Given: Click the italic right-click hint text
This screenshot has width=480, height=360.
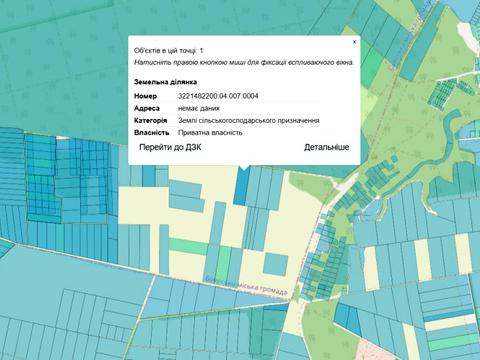Looking at the screenshot, I should (x=244, y=63).
